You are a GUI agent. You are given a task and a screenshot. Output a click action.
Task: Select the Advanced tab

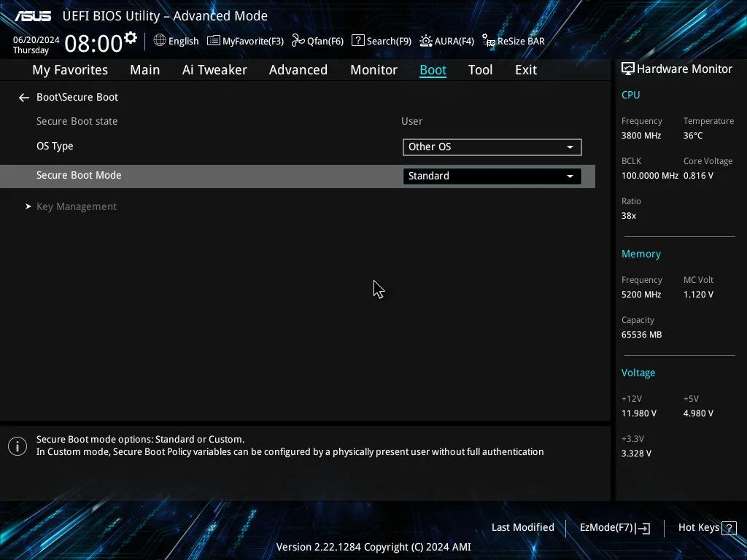(x=298, y=70)
